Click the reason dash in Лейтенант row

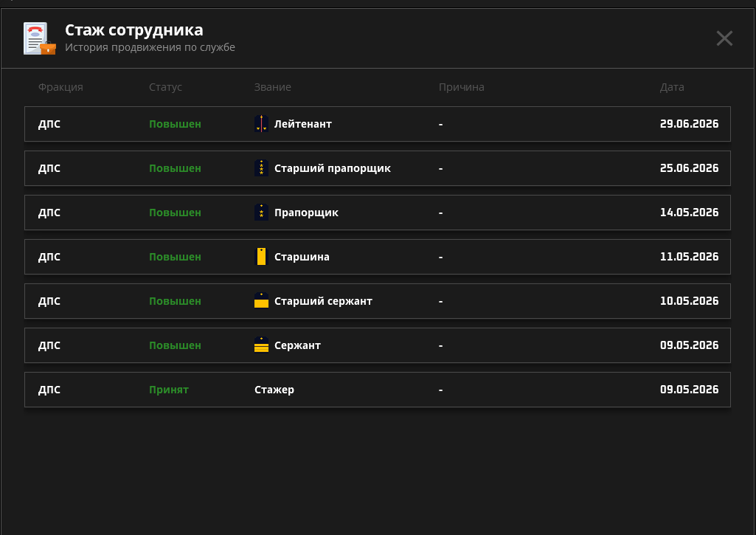click(440, 125)
